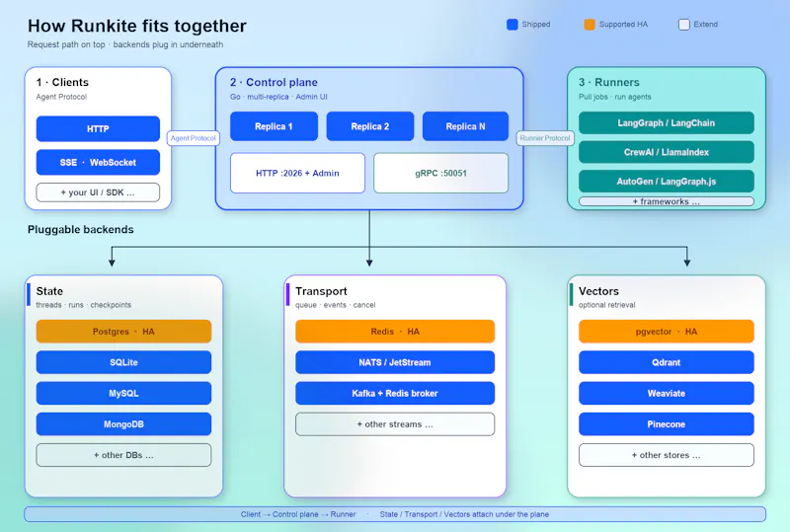Select the Replica 1 block

tap(274, 126)
